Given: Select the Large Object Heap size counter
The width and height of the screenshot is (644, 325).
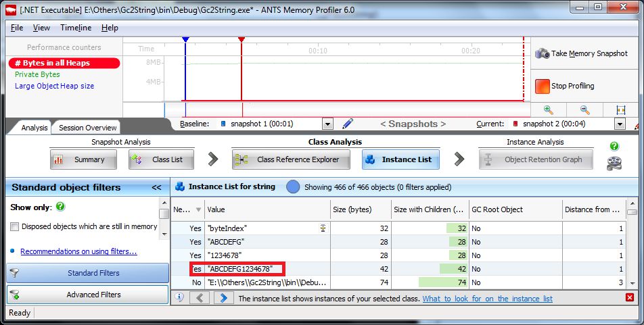Looking at the screenshot, I should pyautogui.click(x=55, y=86).
